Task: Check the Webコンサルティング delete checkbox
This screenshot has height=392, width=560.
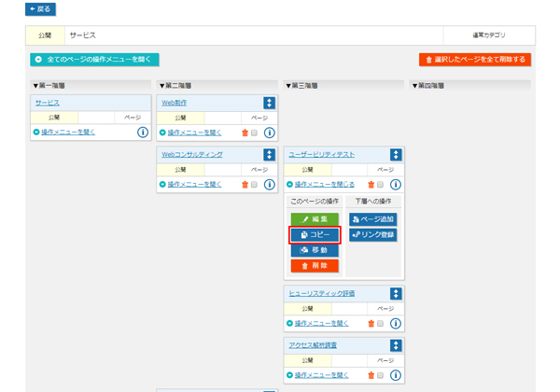Action: [254, 185]
